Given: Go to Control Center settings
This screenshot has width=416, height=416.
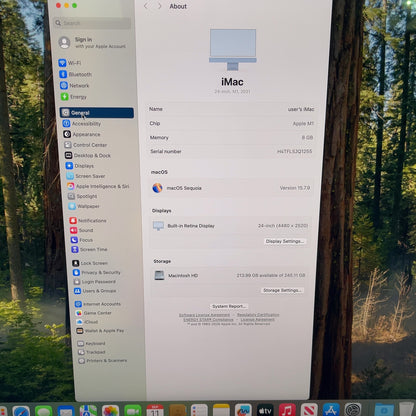Looking at the screenshot, I should click(x=86, y=145).
